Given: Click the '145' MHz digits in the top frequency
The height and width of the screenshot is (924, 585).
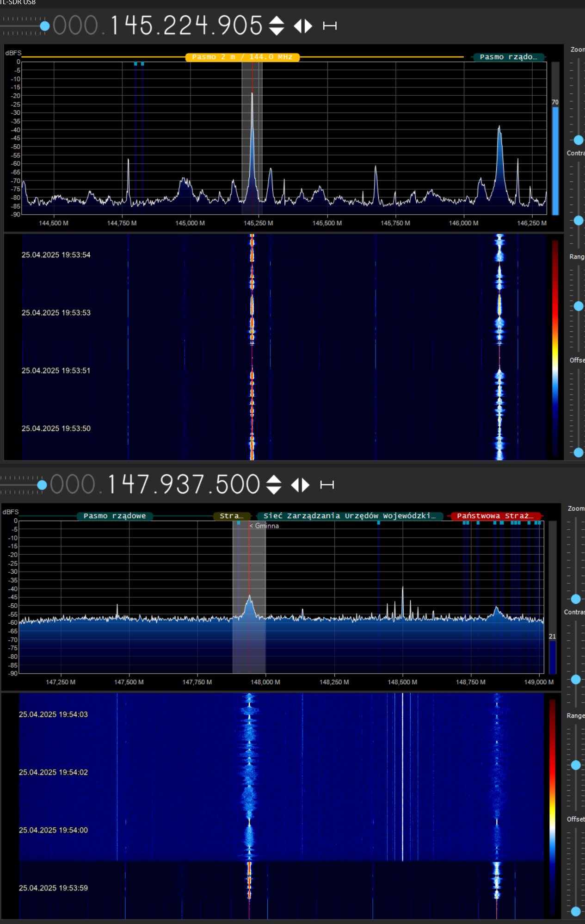Looking at the screenshot, I should (x=131, y=25).
